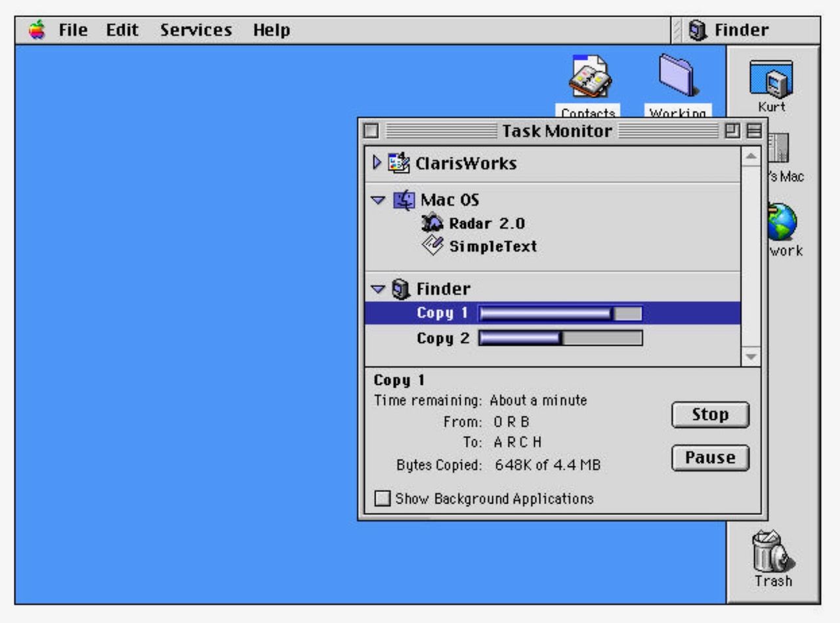The image size is (840, 623).
Task: Stop the Copy 1 task
Action: pos(710,414)
